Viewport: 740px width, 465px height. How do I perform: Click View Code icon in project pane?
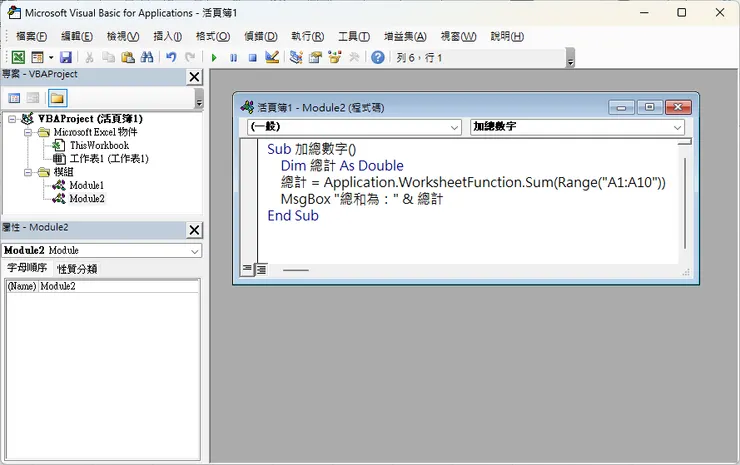pos(15,98)
